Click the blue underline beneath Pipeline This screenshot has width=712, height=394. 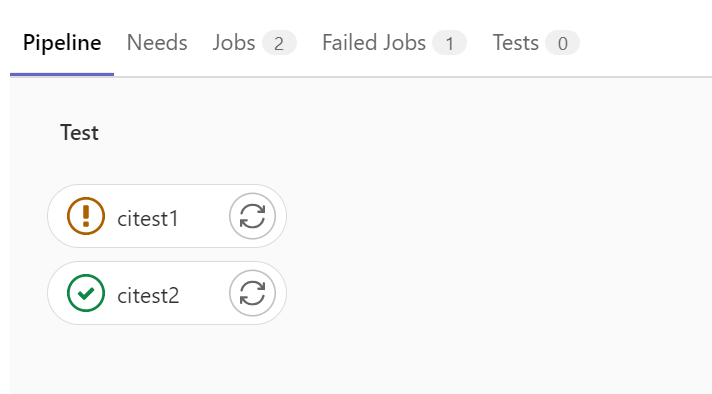62,74
